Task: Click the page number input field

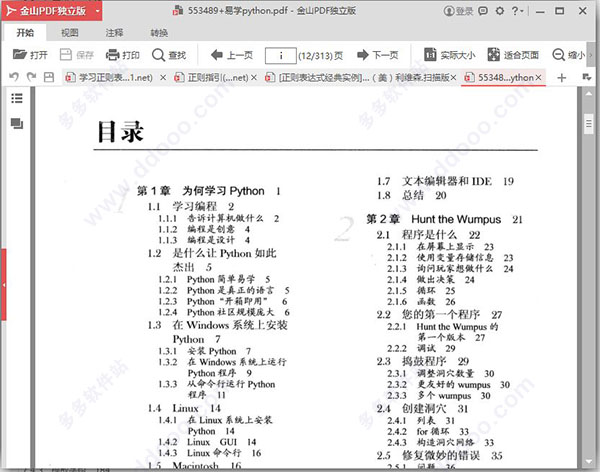Action: (280, 56)
